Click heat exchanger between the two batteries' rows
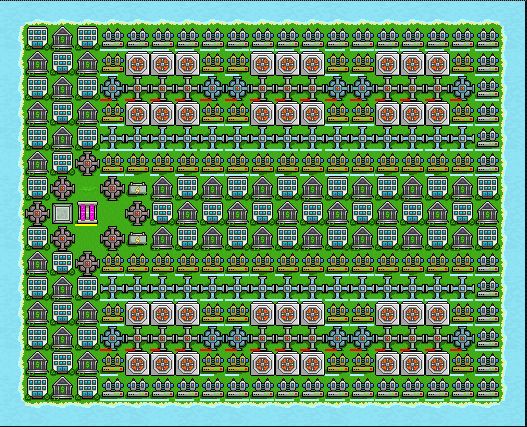 (x=137, y=213)
